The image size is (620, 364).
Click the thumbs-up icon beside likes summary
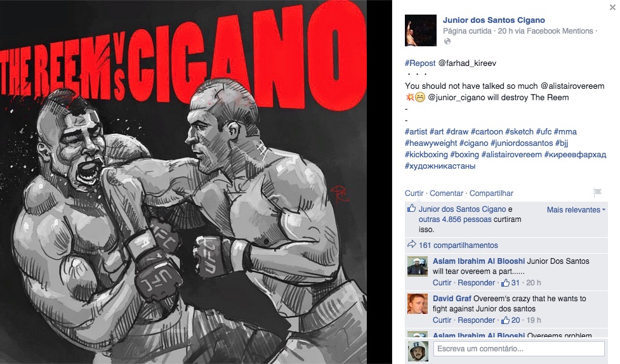tap(412, 208)
